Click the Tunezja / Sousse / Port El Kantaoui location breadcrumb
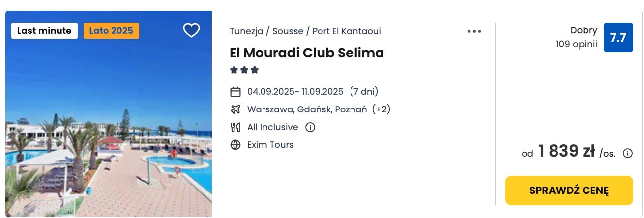Viewport: 644px width, 218px height. point(305,31)
